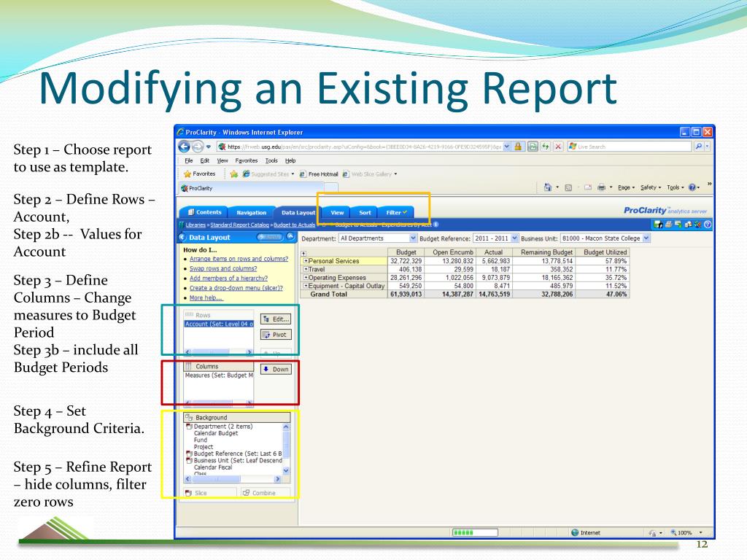The image size is (747, 560).
Task: Switch to the Sort tab
Action: [x=365, y=212]
